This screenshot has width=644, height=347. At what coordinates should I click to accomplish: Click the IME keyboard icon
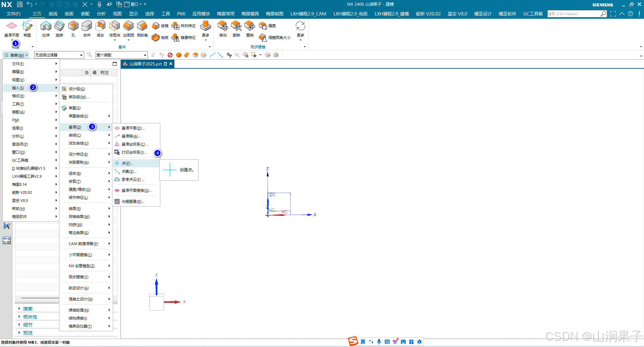tap(387, 342)
